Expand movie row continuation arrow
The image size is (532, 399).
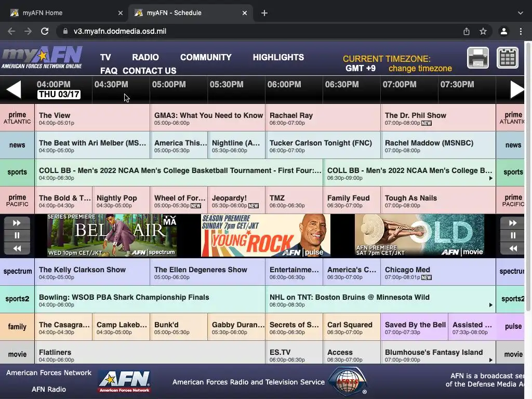point(490,360)
